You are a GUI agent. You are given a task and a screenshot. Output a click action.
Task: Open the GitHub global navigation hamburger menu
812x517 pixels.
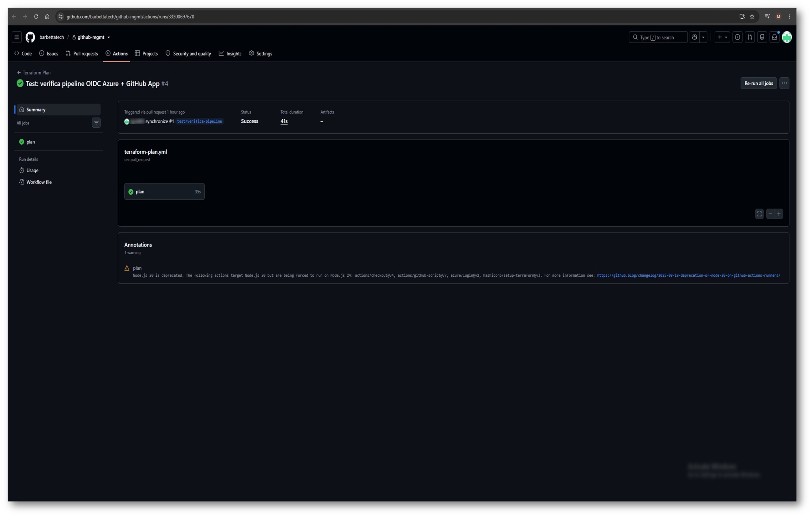(x=16, y=37)
